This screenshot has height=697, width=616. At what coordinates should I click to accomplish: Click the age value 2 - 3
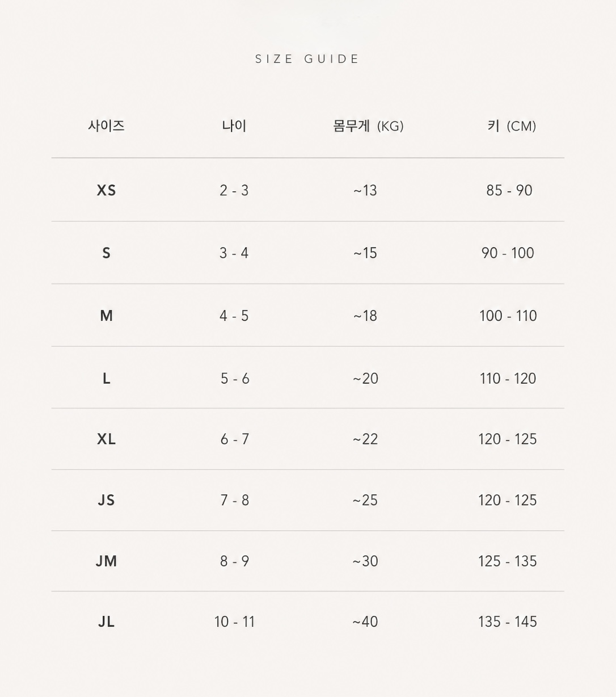click(x=234, y=190)
